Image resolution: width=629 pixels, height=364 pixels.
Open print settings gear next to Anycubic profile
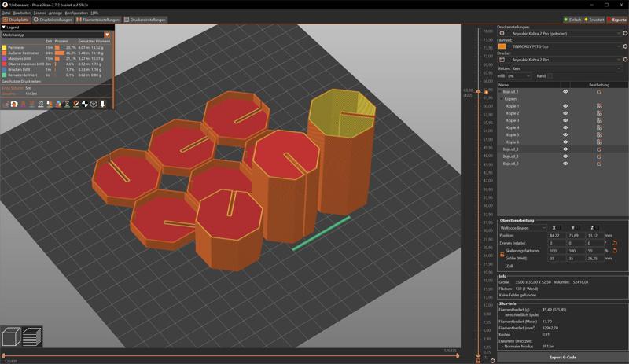(x=624, y=34)
